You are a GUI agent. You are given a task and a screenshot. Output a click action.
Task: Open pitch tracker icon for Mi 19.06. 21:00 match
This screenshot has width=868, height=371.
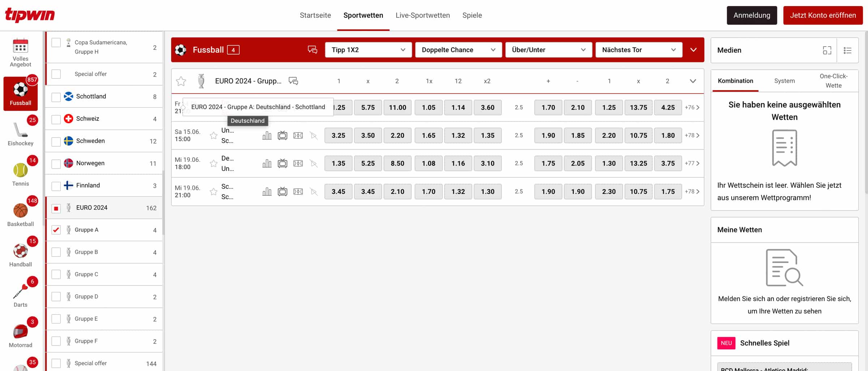click(298, 191)
